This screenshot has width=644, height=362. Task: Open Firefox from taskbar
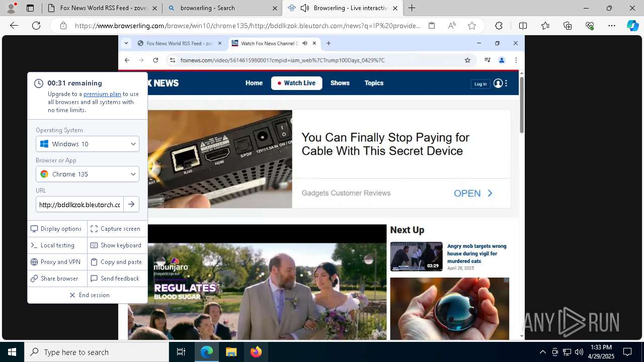click(256, 352)
